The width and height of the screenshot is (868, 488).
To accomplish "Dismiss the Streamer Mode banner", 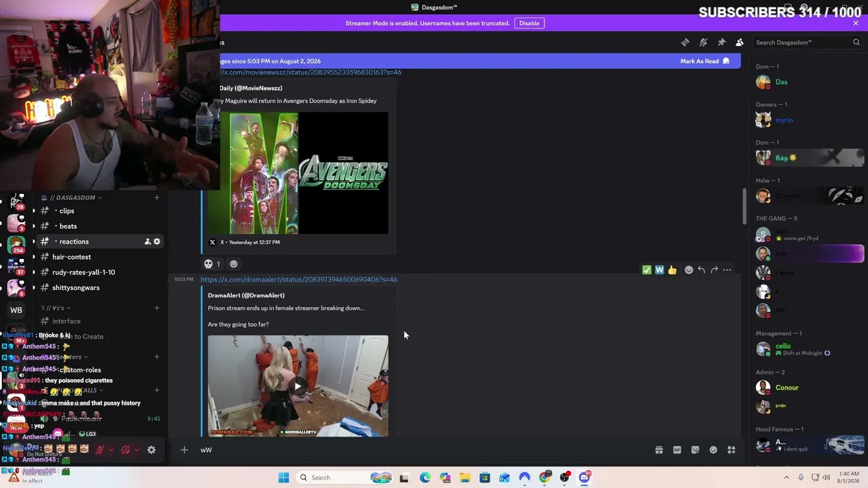I will point(856,23).
